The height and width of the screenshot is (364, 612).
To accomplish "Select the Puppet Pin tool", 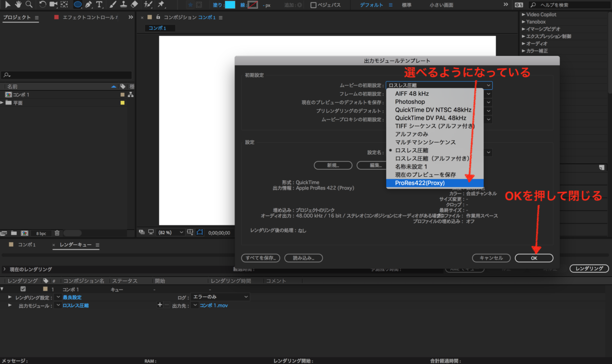I will click(x=161, y=5).
